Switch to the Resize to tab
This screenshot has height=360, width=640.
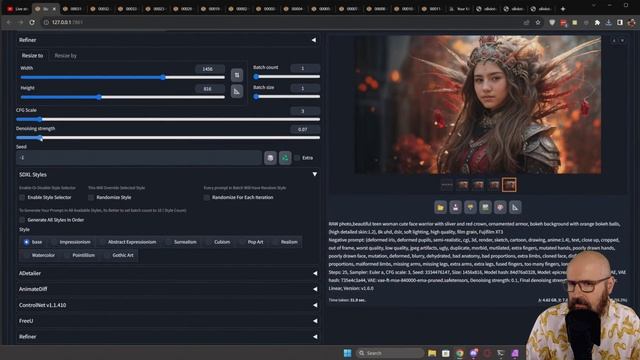tap(32, 56)
